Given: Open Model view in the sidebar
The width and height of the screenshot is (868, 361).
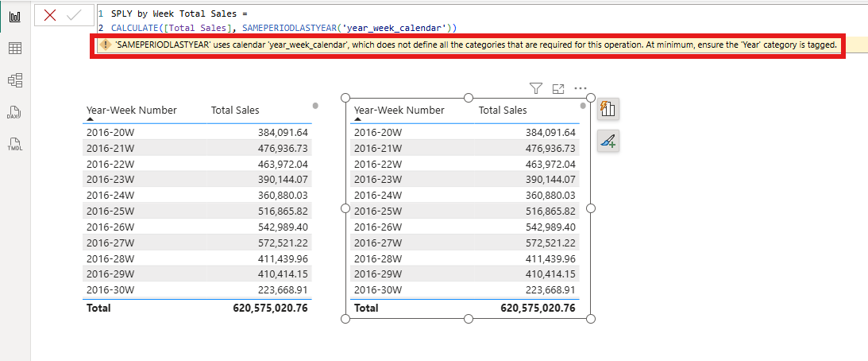Looking at the screenshot, I should 15,80.
